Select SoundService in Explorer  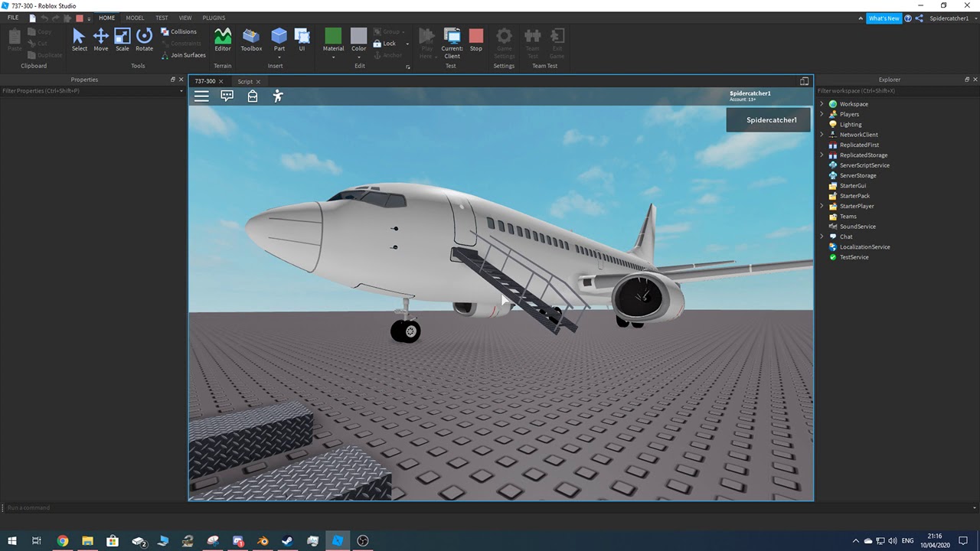click(x=857, y=227)
